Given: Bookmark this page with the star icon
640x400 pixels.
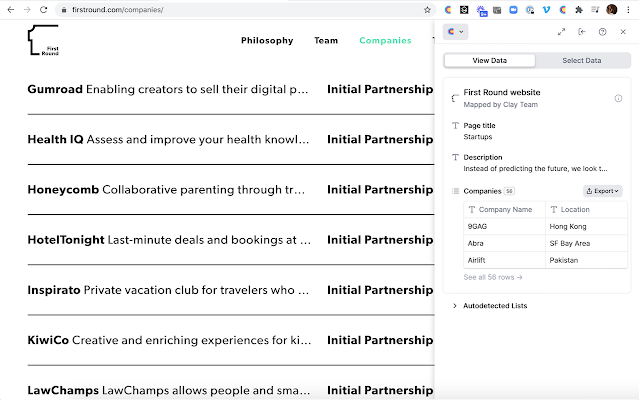Looking at the screenshot, I should point(427,10).
